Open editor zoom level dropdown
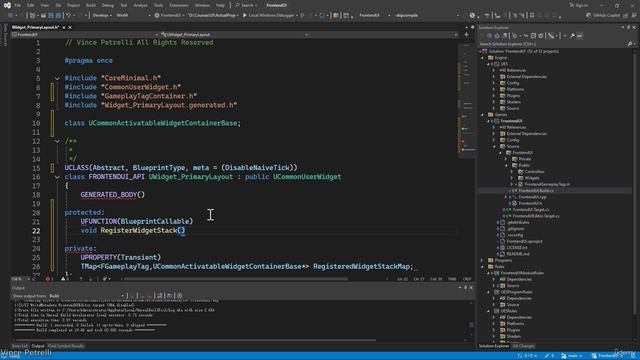Image resolution: width=640 pixels, height=360 pixels. point(20,279)
